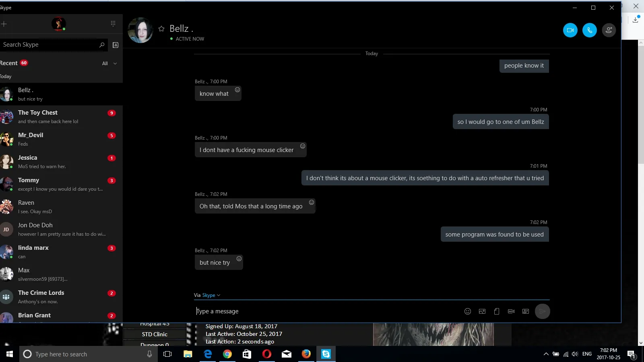Open the Windows Start menu
644x362 pixels.
click(10, 354)
